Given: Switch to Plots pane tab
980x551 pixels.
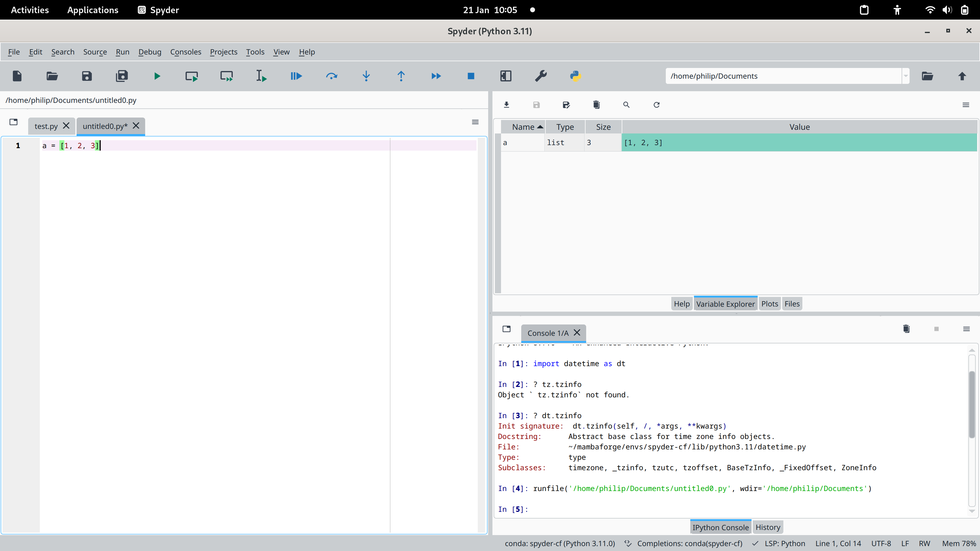Looking at the screenshot, I should 770,304.
